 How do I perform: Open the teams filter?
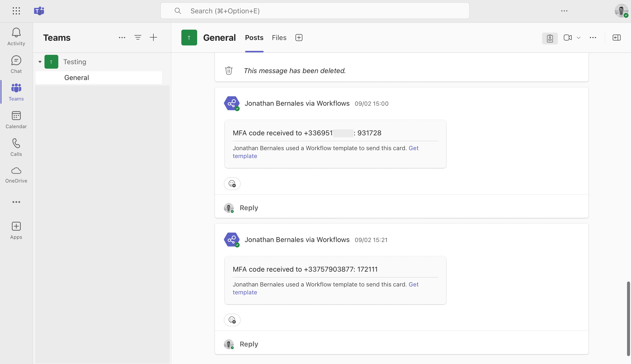coord(138,37)
